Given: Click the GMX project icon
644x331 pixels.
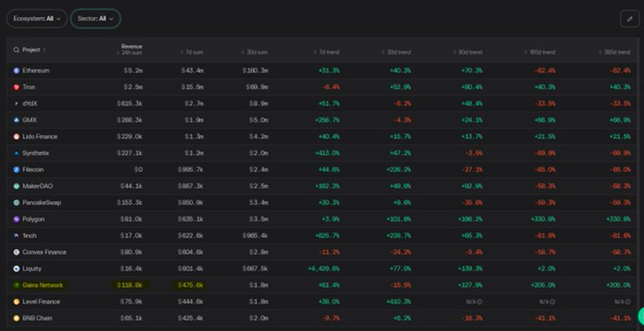Looking at the screenshot, I should [x=16, y=120].
